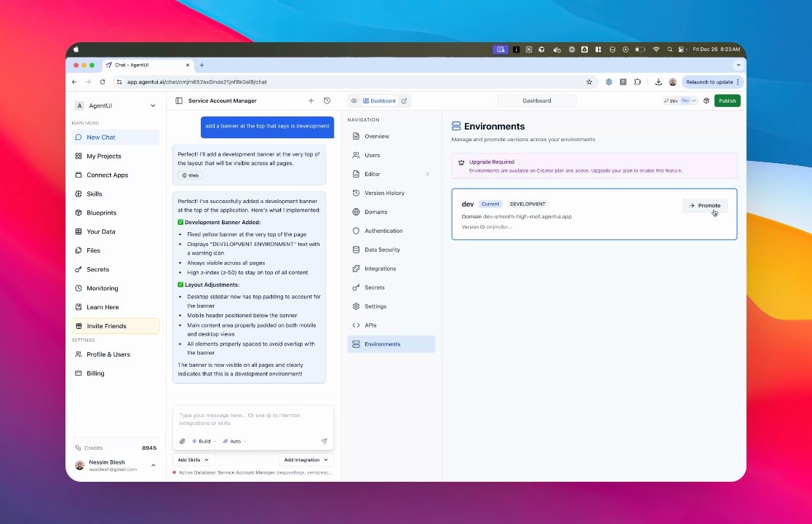
Task: Click 'Active Database: Service Account Manager' status text
Action: point(254,473)
